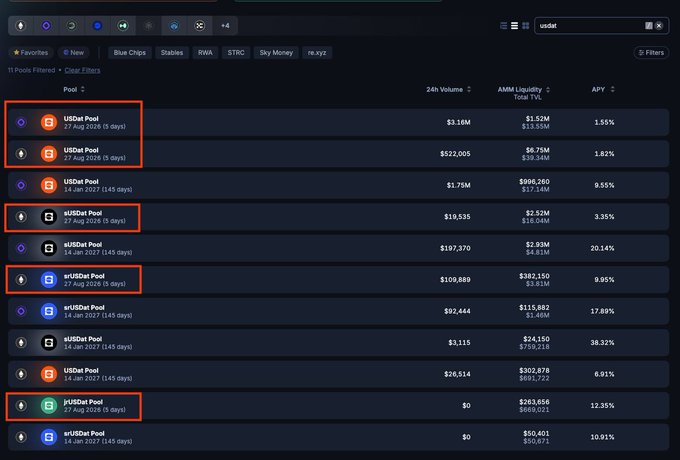Click the 20.14% APY value
The width and height of the screenshot is (680, 460).
tap(602, 248)
